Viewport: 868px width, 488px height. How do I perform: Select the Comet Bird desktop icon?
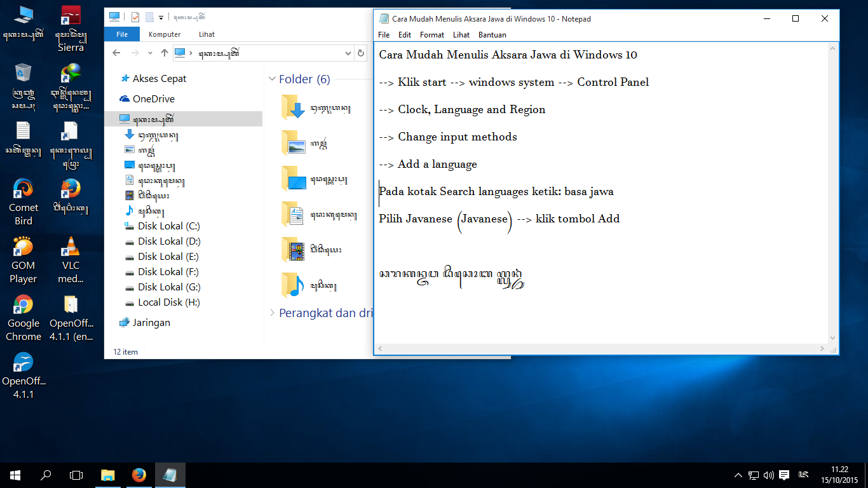[24, 202]
